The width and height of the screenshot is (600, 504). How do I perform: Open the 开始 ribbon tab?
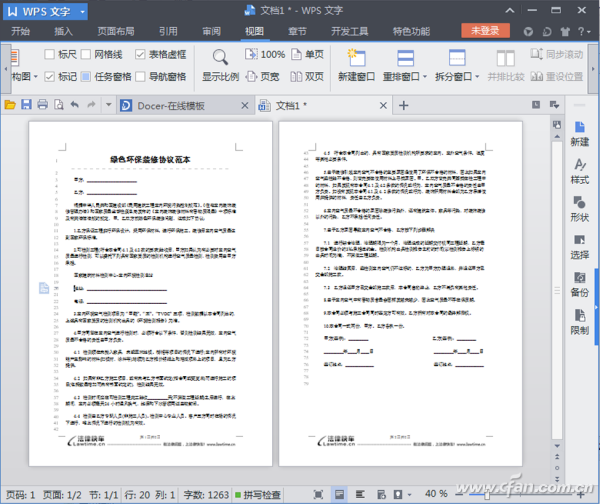click(x=21, y=31)
